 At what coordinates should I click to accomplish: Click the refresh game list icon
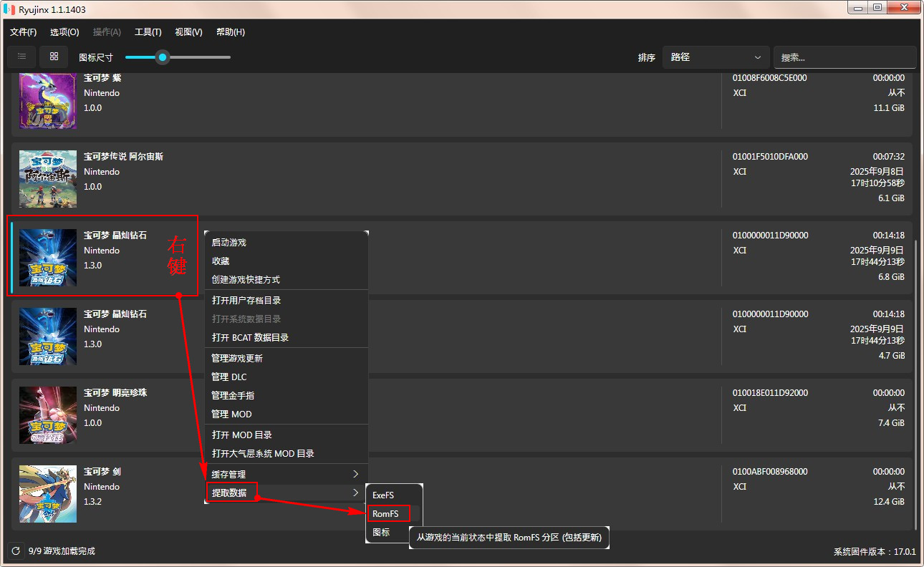[15, 551]
